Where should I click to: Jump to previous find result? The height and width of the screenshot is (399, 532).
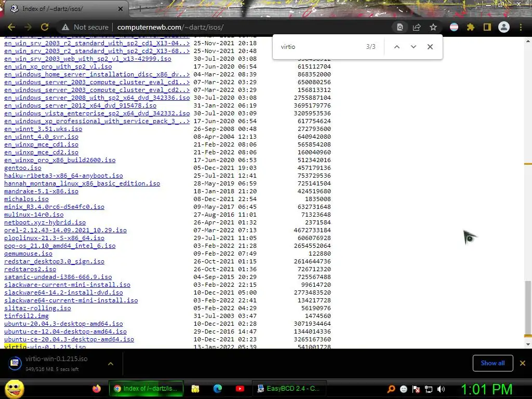click(396, 47)
